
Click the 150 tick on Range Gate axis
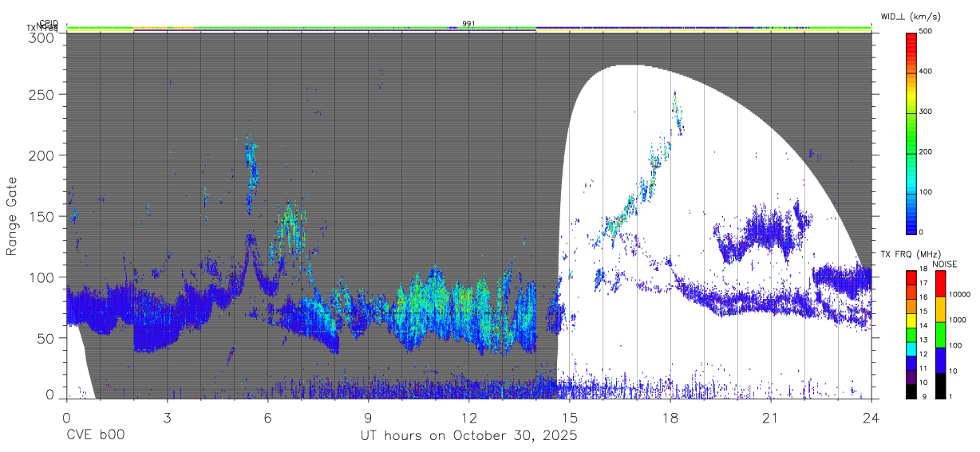point(42,216)
